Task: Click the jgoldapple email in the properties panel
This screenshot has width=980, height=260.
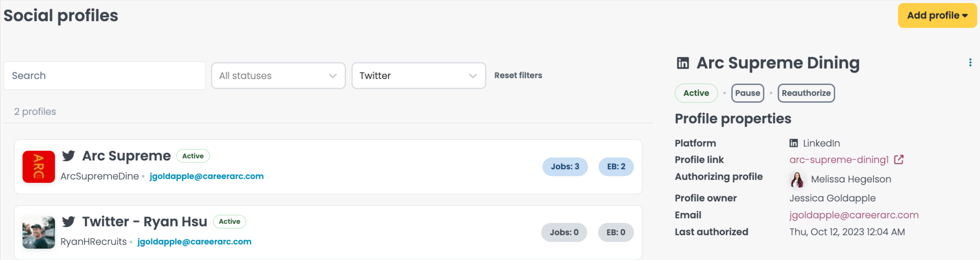Action: [x=854, y=215]
